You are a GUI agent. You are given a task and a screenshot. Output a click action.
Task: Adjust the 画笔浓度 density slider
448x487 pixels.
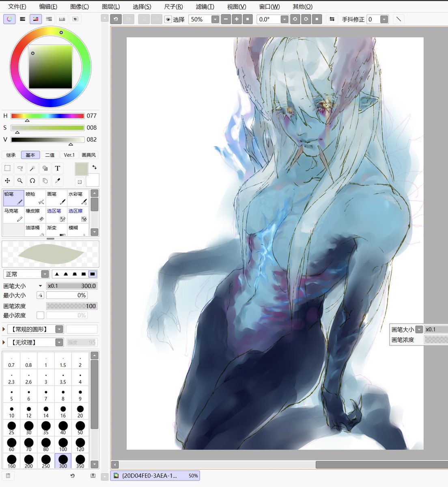pos(72,306)
